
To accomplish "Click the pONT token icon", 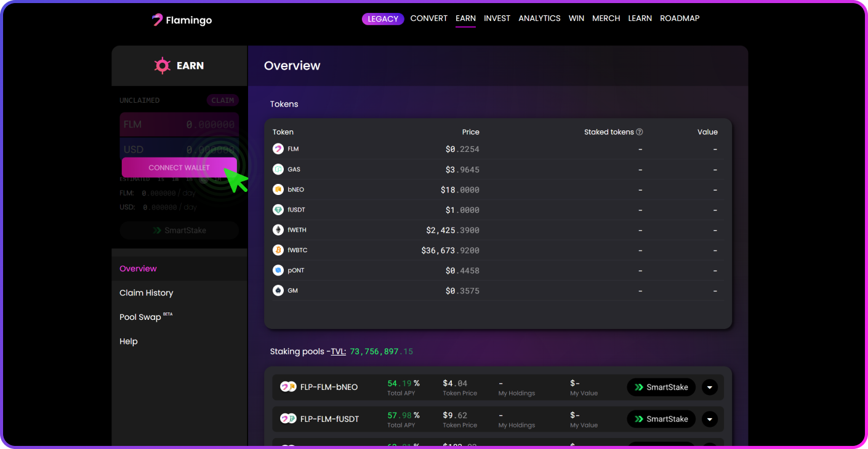I will pyautogui.click(x=278, y=271).
